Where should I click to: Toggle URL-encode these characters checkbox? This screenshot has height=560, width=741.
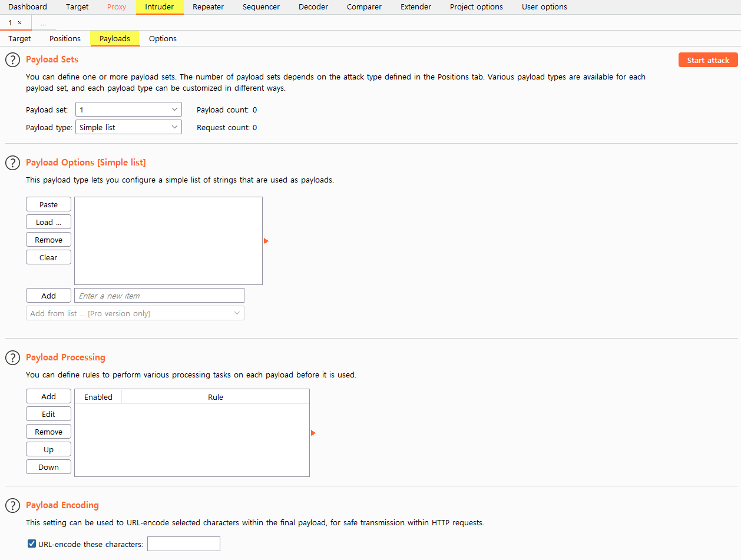click(x=32, y=544)
